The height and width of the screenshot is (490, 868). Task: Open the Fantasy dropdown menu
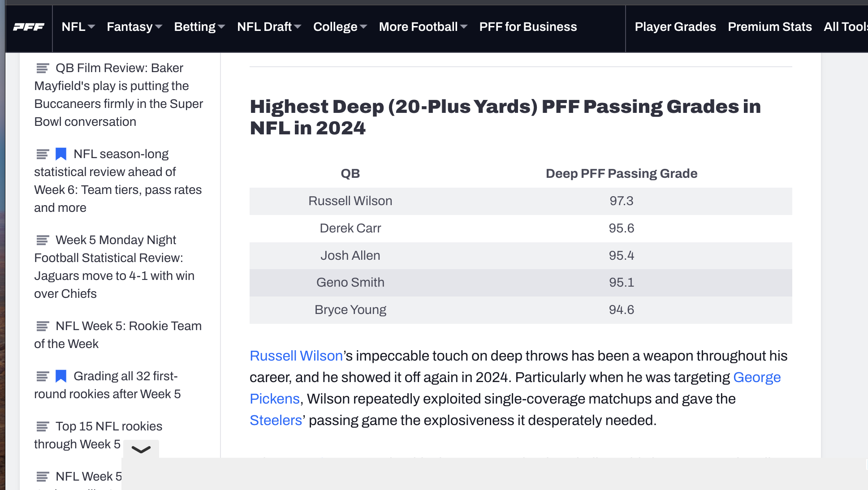134,27
